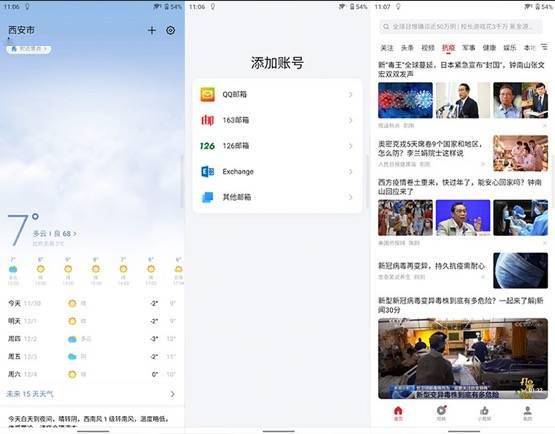Open air quality detail 多云 良 68
The image size is (555, 434).
pos(55,234)
